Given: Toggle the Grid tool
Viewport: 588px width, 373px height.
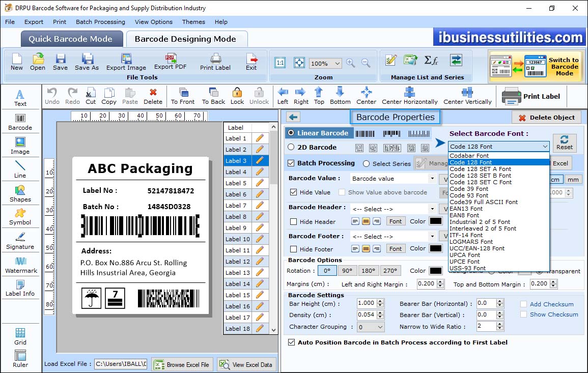Looking at the screenshot, I should (20, 337).
